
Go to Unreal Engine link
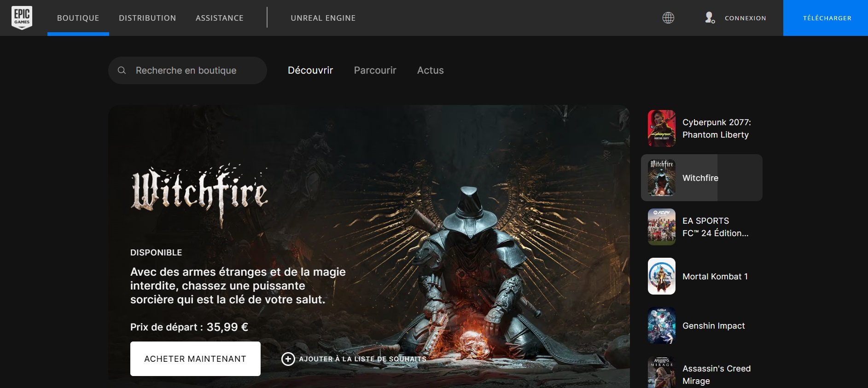[323, 18]
